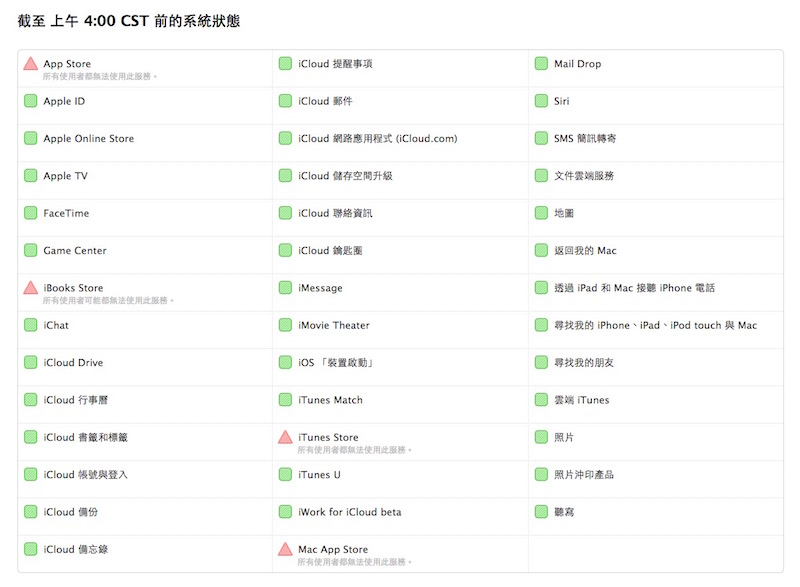Viewport: 800px width, 587px height.
Task: Select the iWork for iCloud beta label
Action: point(350,512)
